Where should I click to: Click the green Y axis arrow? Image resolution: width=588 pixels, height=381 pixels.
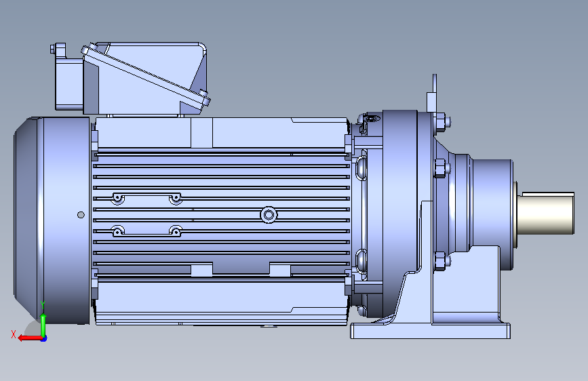pos(43,325)
